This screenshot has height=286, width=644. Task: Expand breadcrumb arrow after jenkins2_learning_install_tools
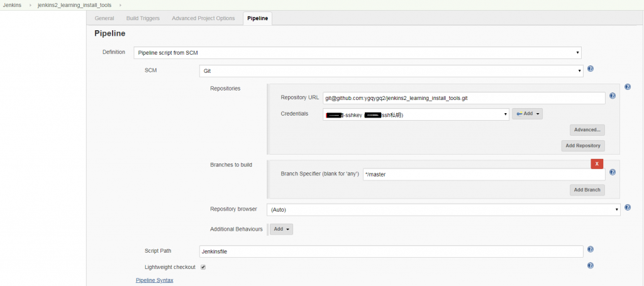coord(120,5)
